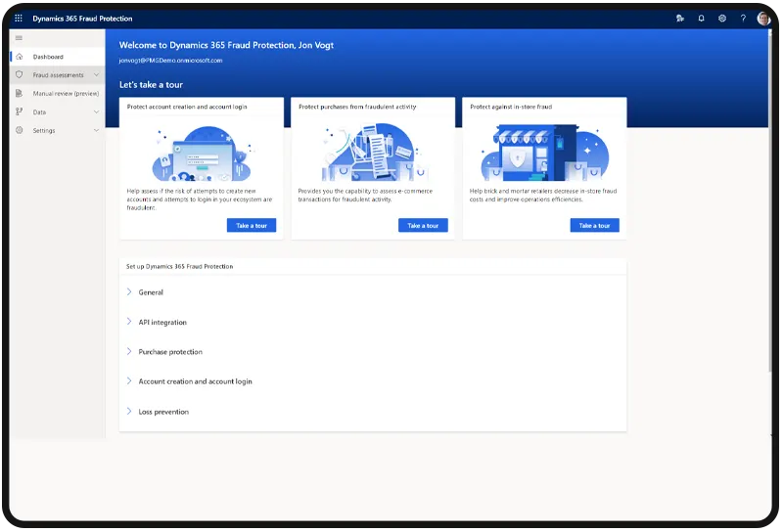Click the Fraud assessments shield icon
The image size is (783, 532).
pos(19,75)
